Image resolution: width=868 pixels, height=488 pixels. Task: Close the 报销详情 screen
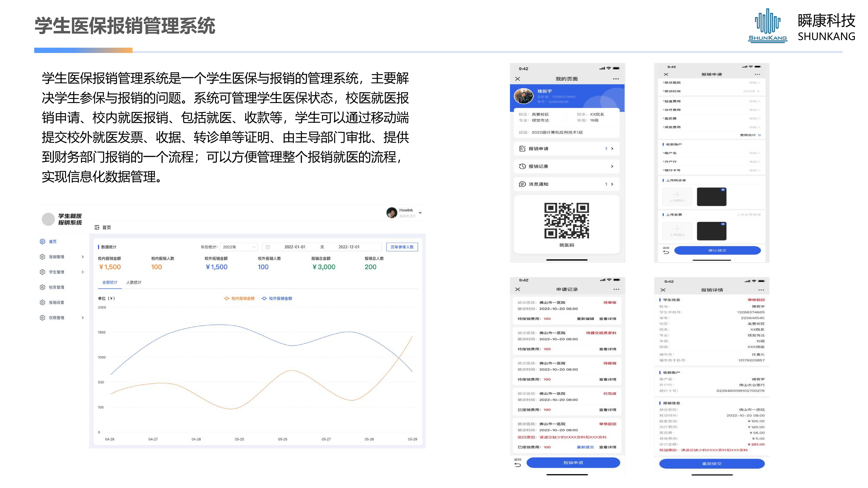point(663,290)
